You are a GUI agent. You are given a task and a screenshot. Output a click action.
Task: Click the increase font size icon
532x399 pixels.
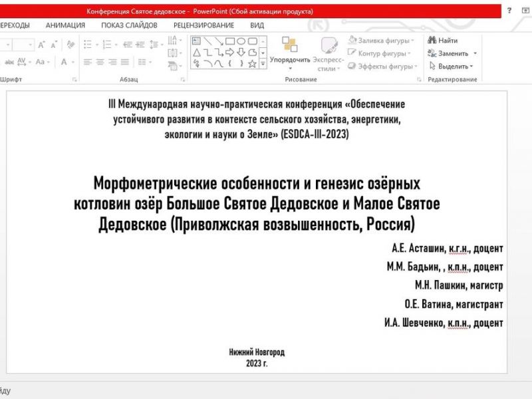point(42,45)
